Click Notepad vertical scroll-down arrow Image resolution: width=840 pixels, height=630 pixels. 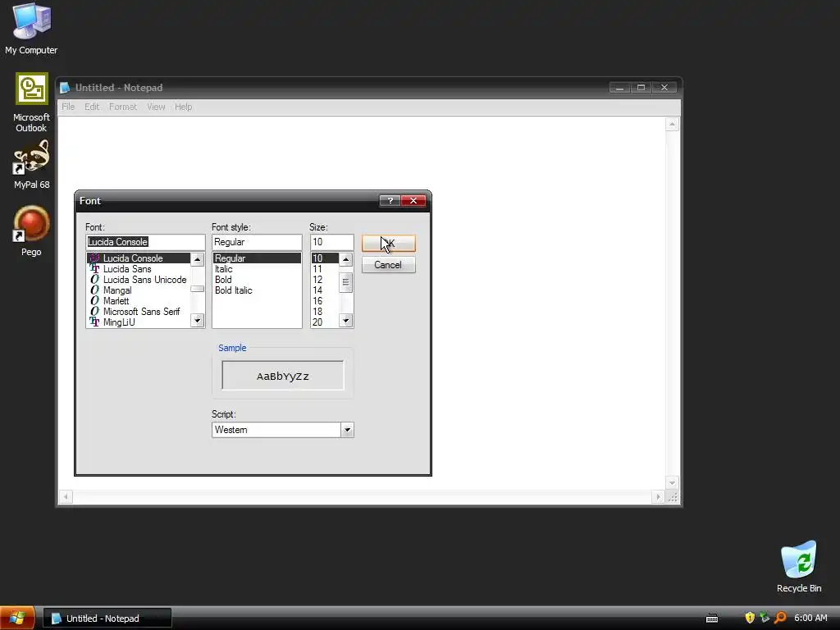673,482
